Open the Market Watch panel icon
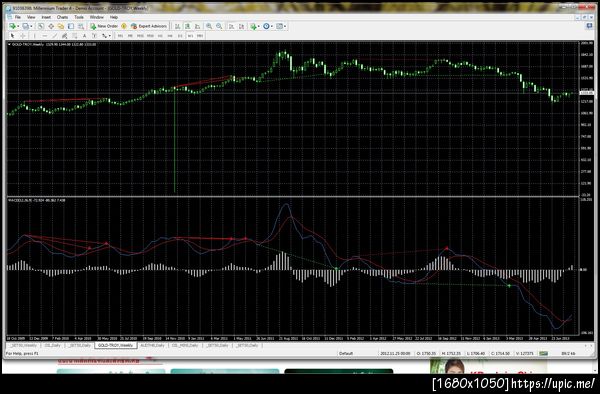Image resolution: width=600 pixels, height=394 pixels. pos(41,26)
